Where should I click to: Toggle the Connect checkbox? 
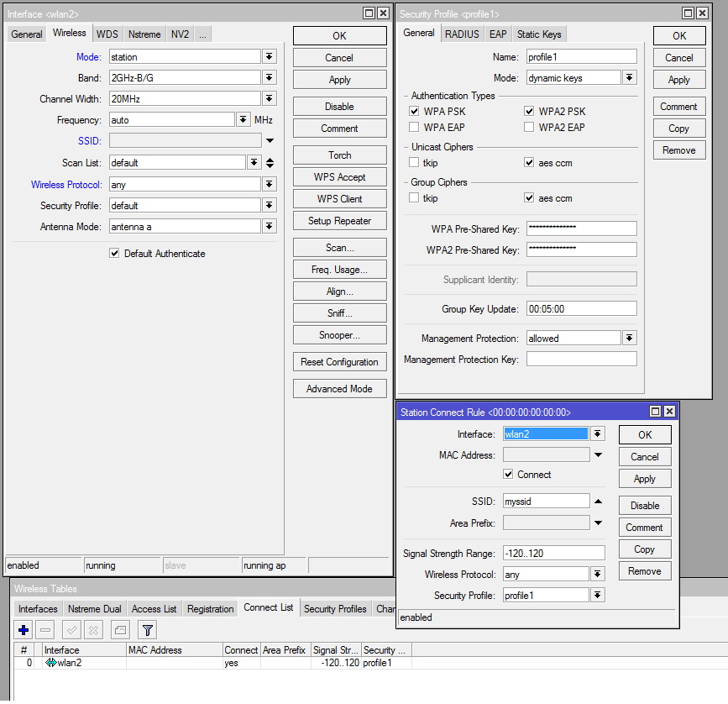(x=508, y=475)
